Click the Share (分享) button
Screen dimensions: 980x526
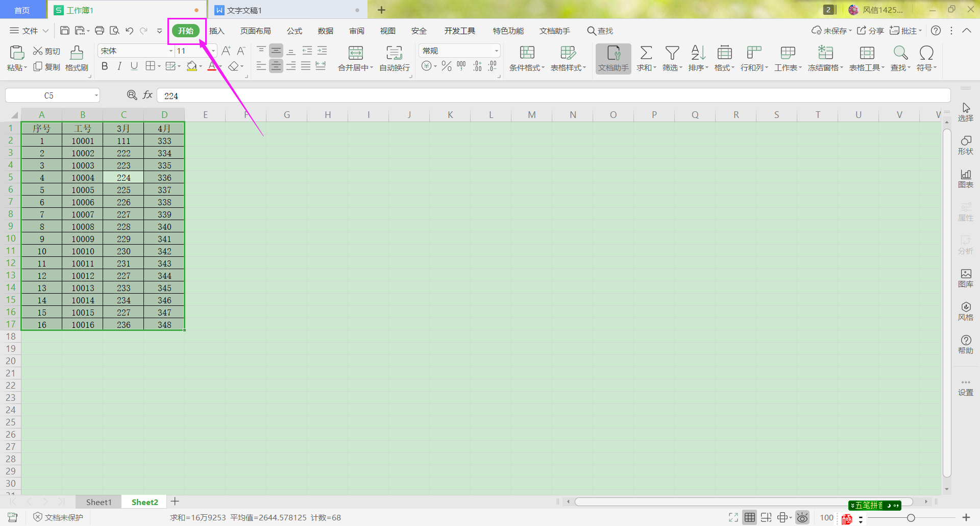pos(870,31)
